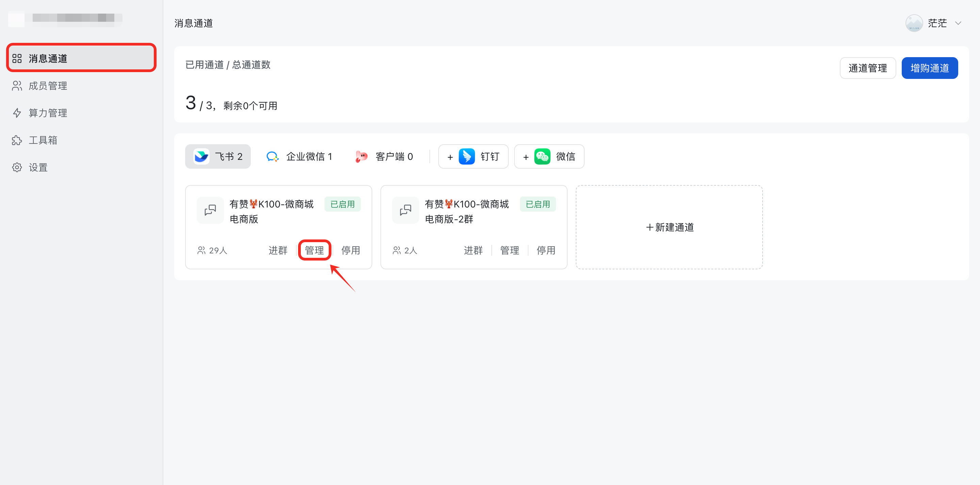
Task: Click the 2人 member count
Action: point(405,250)
